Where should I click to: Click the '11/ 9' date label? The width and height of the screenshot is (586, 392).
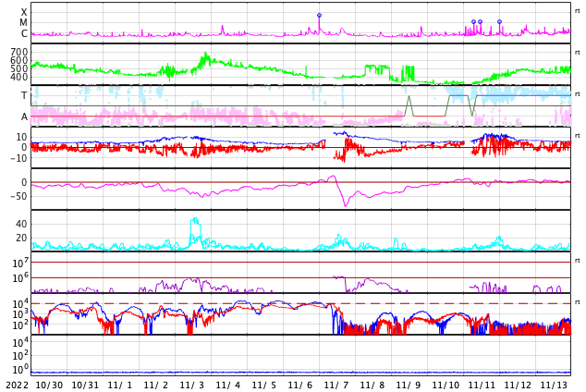(409, 386)
